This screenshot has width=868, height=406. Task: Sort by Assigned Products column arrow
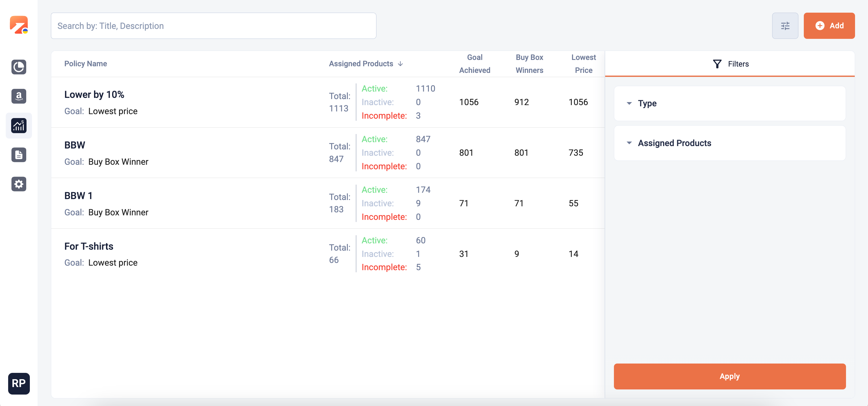tap(400, 64)
